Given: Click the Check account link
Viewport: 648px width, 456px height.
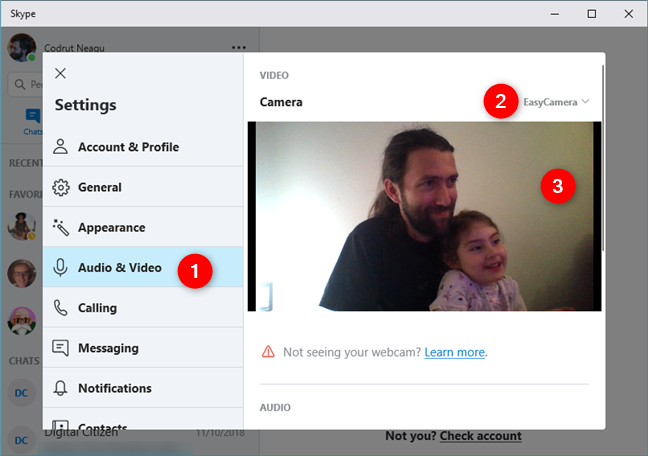Looking at the screenshot, I should click(x=480, y=436).
